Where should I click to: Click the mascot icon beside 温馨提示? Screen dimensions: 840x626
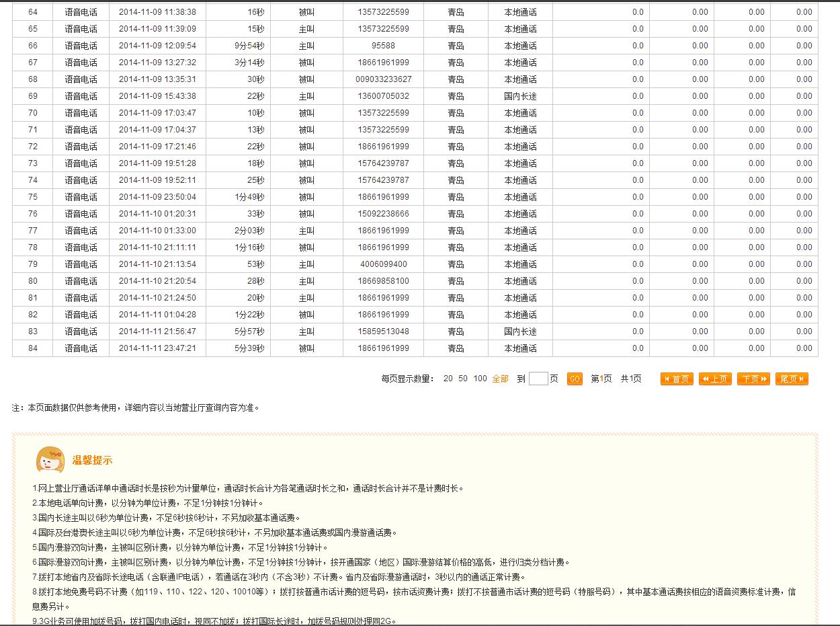pyautogui.click(x=50, y=459)
